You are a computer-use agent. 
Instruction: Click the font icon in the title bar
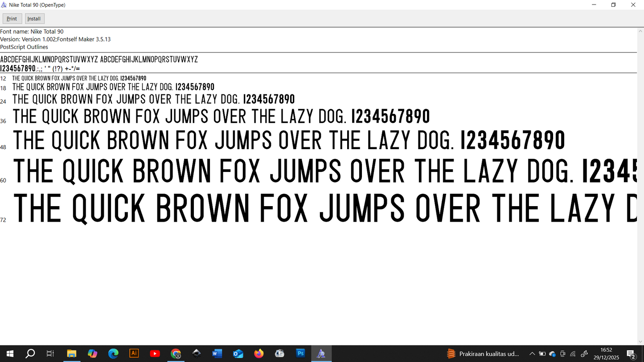pos(4,5)
